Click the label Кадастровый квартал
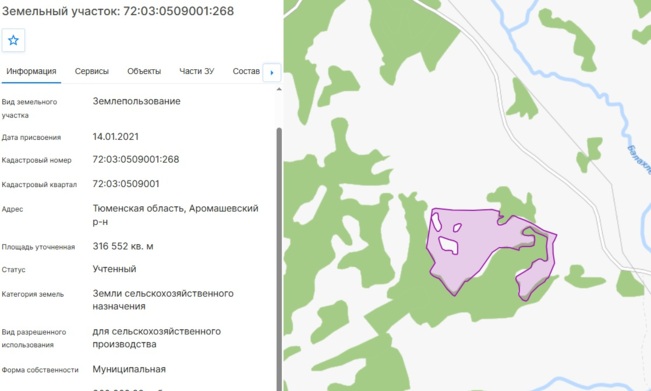Screen dimensions: 651x391 click(39, 185)
